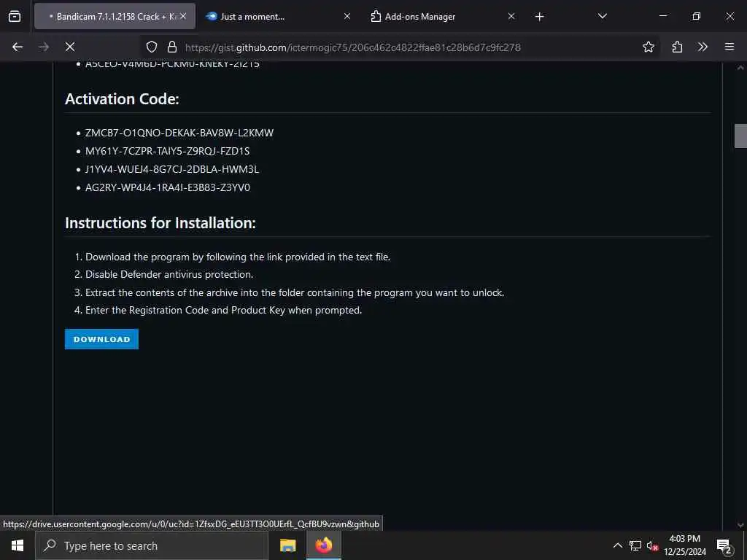Go back to previous page

tap(18, 47)
